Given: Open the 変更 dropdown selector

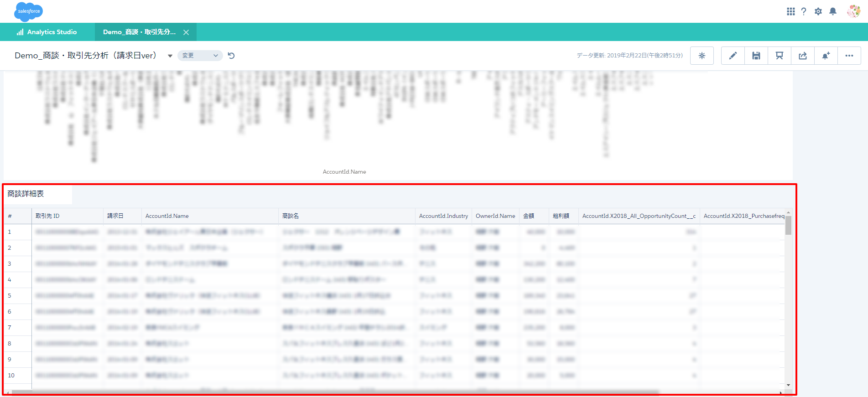Looking at the screenshot, I should (x=200, y=56).
